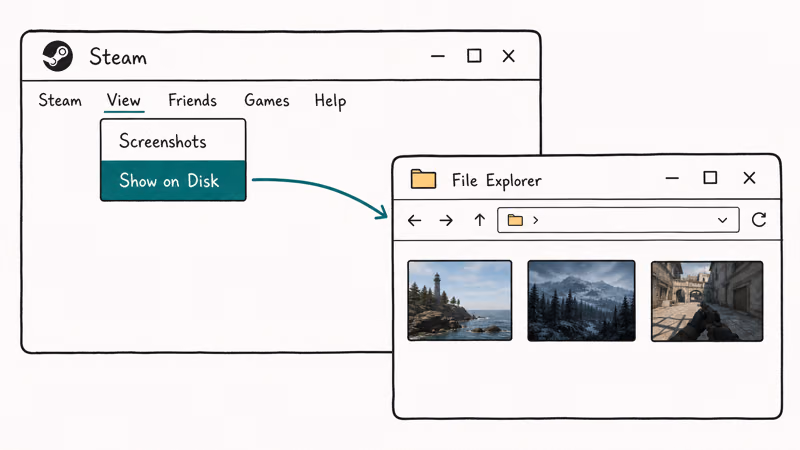
Task: Open the Help menu
Action: click(331, 101)
